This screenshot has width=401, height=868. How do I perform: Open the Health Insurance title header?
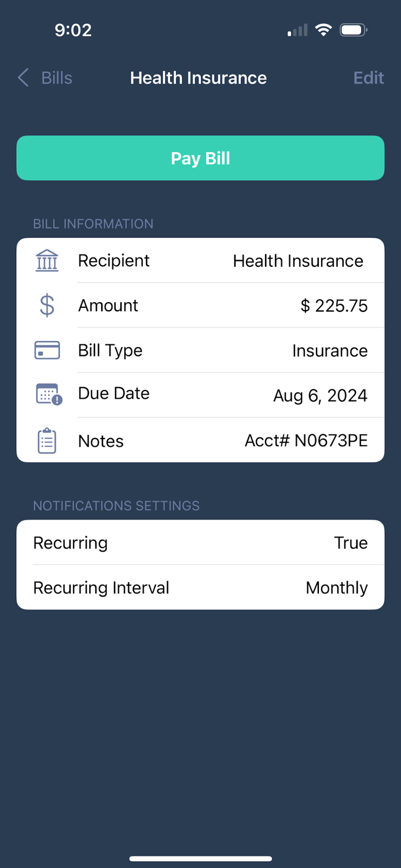pyautogui.click(x=198, y=78)
